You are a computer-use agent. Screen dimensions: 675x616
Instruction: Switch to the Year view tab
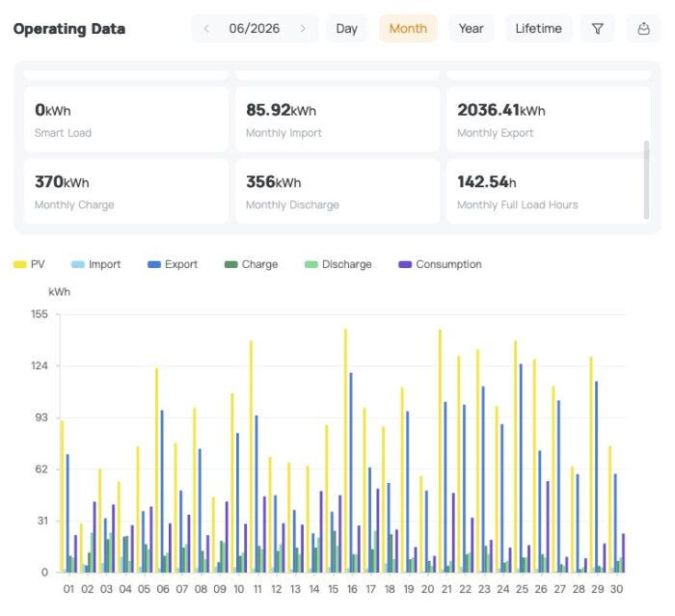471,29
